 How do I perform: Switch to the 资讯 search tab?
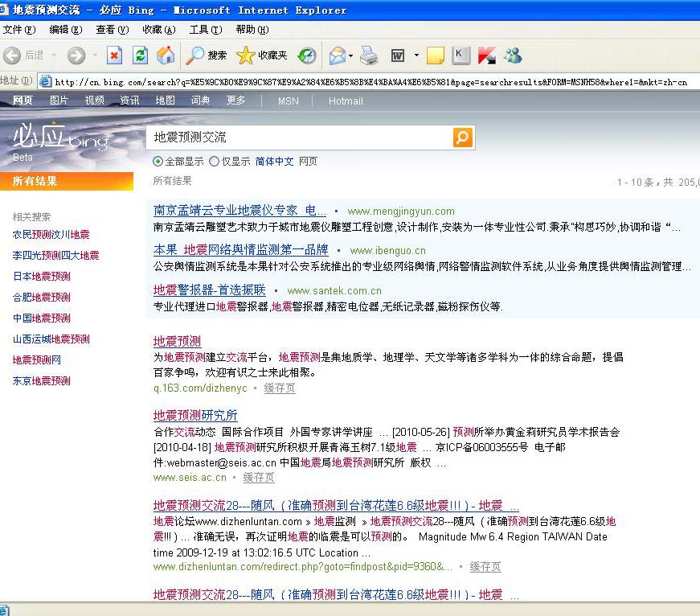(x=129, y=101)
